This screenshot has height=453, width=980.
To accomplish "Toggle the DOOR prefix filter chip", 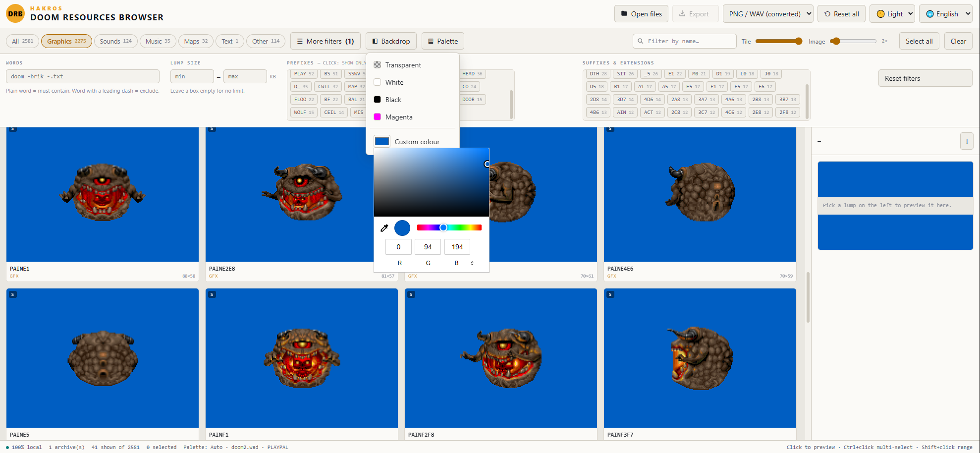I will coord(472,100).
